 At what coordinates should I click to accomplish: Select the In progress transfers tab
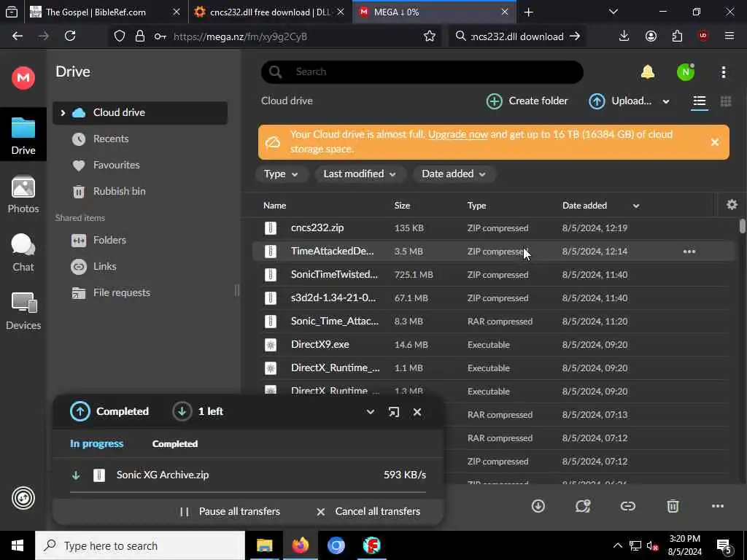pyautogui.click(x=97, y=443)
